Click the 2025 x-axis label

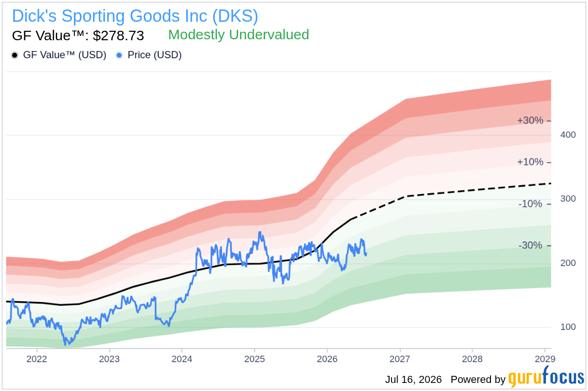tap(254, 358)
